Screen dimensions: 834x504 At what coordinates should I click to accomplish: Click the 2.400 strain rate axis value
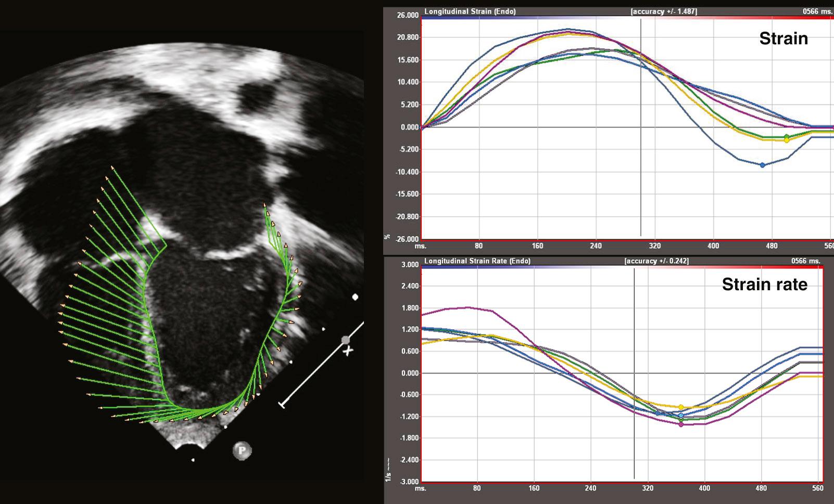(410, 286)
